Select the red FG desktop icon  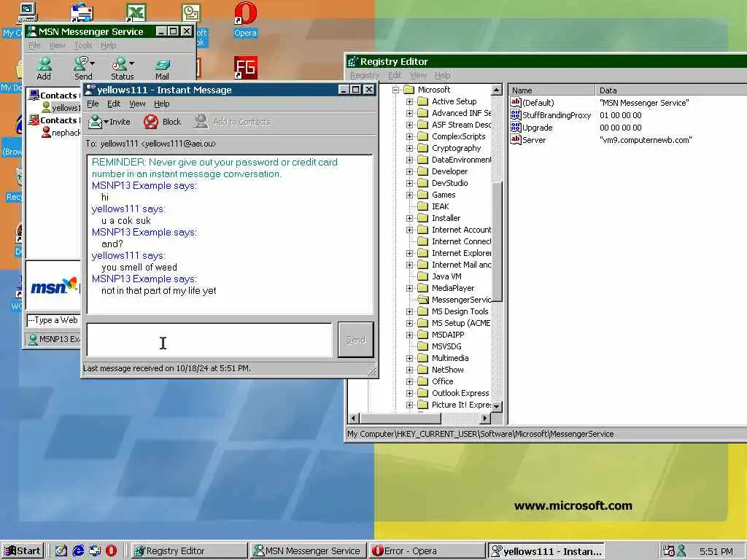pyautogui.click(x=246, y=68)
